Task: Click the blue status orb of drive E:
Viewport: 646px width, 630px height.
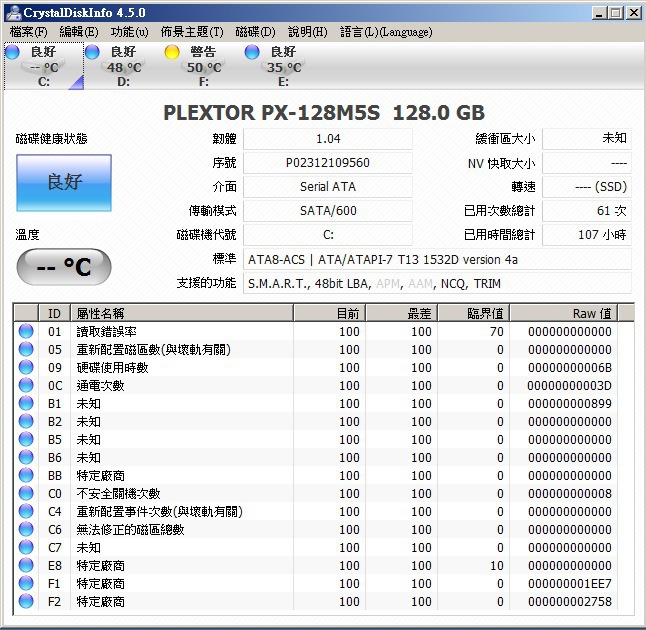Action: [x=252, y=52]
